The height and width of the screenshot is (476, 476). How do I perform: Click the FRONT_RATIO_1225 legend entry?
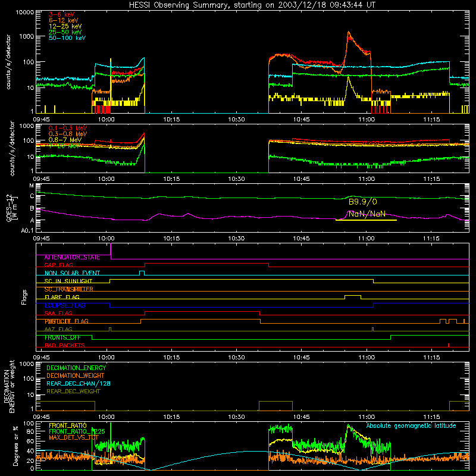click(x=77, y=431)
